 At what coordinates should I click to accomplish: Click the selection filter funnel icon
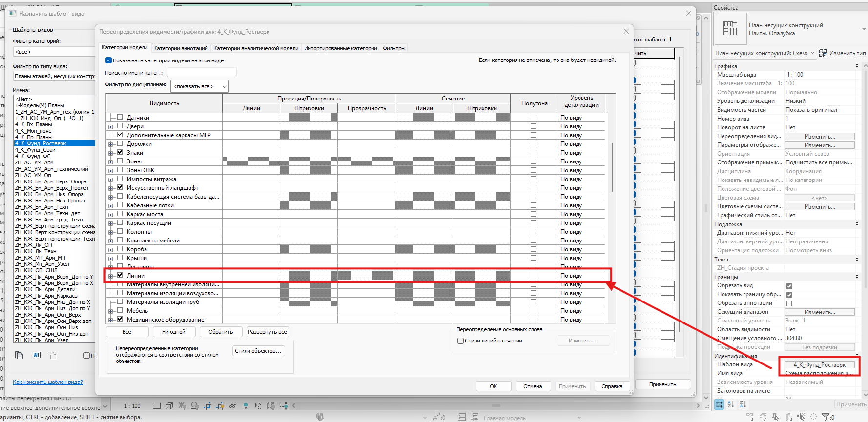(825, 417)
